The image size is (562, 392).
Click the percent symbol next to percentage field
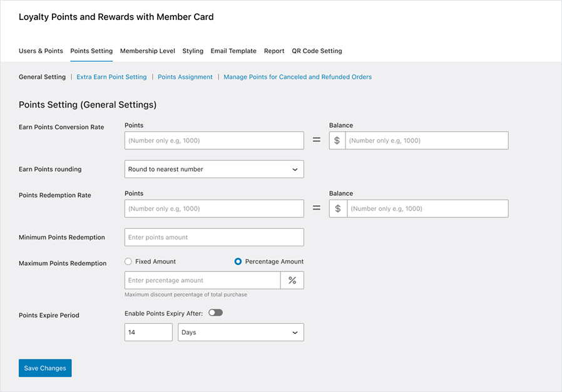tap(292, 281)
